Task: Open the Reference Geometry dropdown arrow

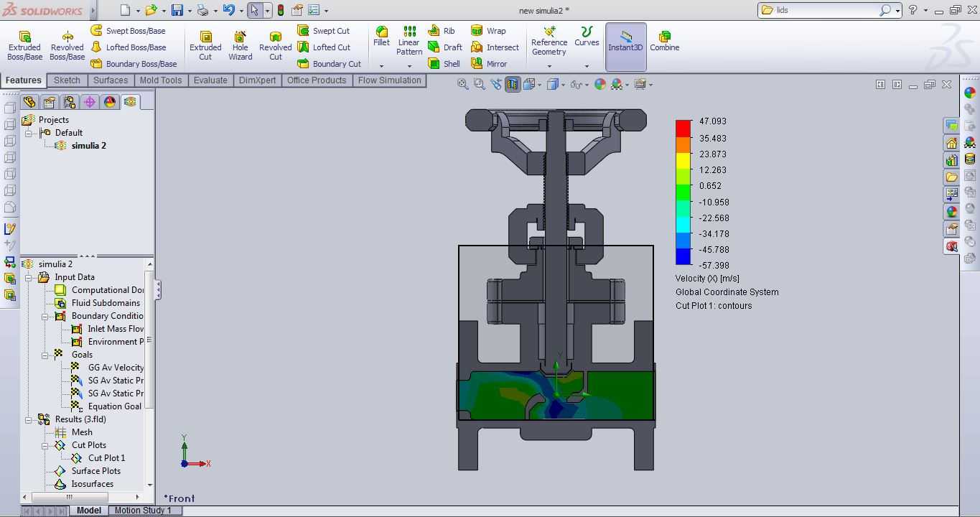Action: (x=549, y=66)
